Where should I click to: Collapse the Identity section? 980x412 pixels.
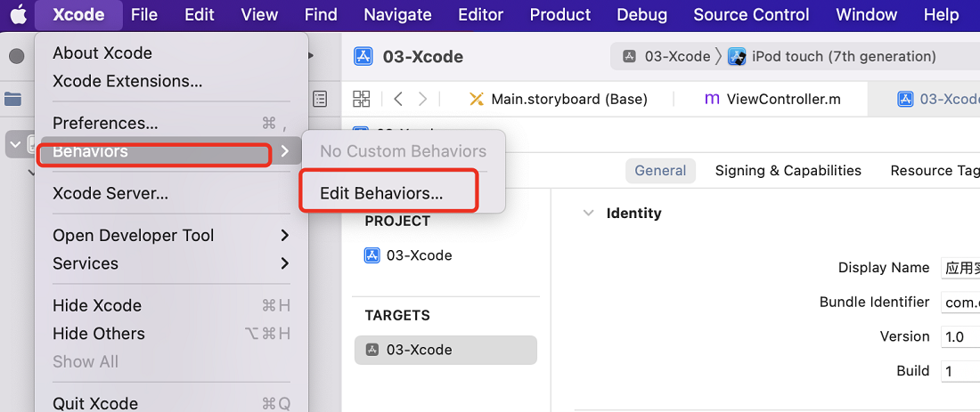pos(588,213)
